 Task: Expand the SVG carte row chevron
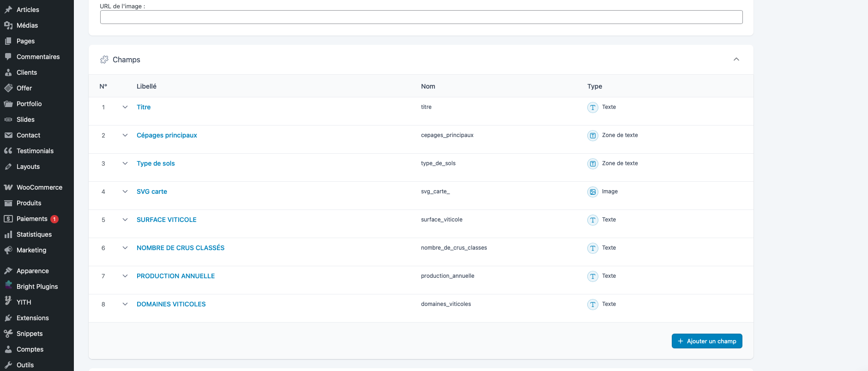pyautogui.click(x=125, y=191)
